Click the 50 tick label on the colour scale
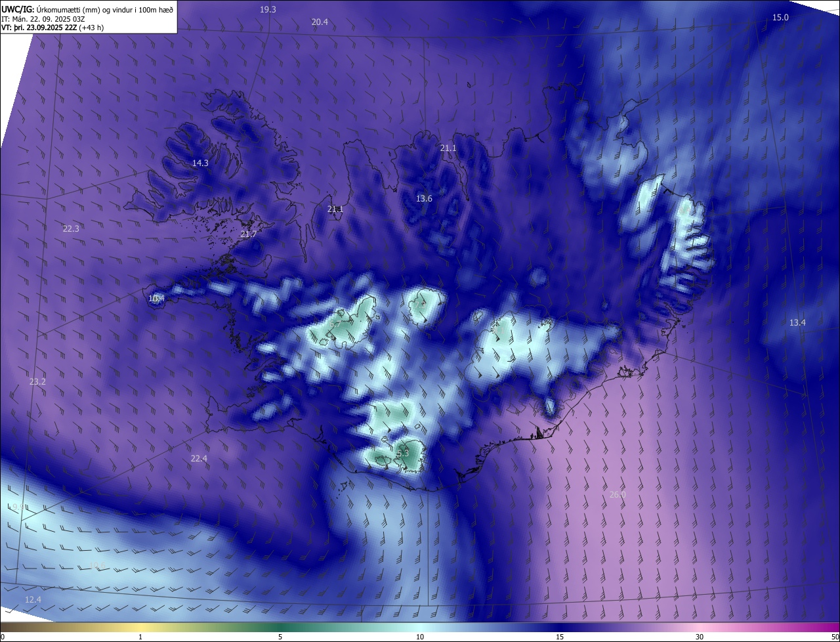This screenshot has width=840, height=642. pyautogui.click(x=834, y=637)
